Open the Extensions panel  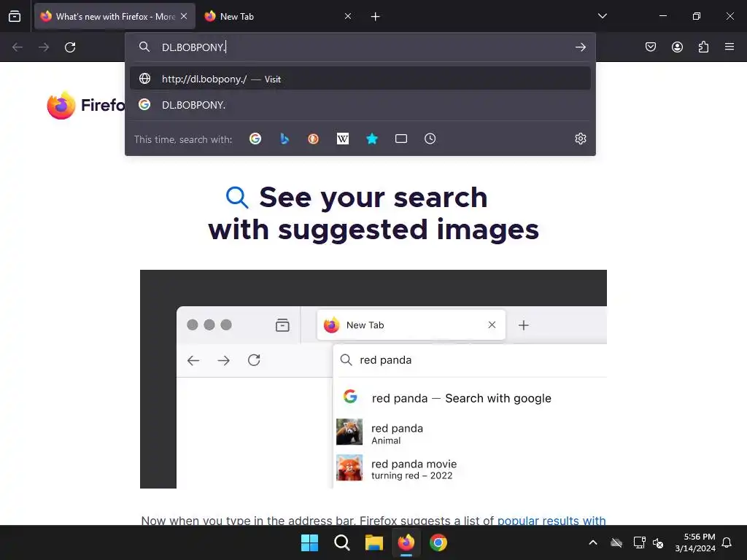coord(703,47)
